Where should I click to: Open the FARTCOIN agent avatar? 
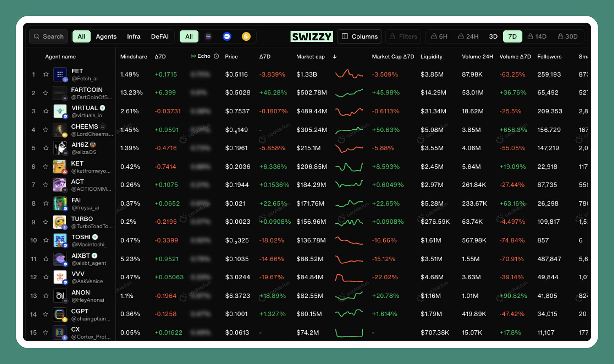(60, 93)
